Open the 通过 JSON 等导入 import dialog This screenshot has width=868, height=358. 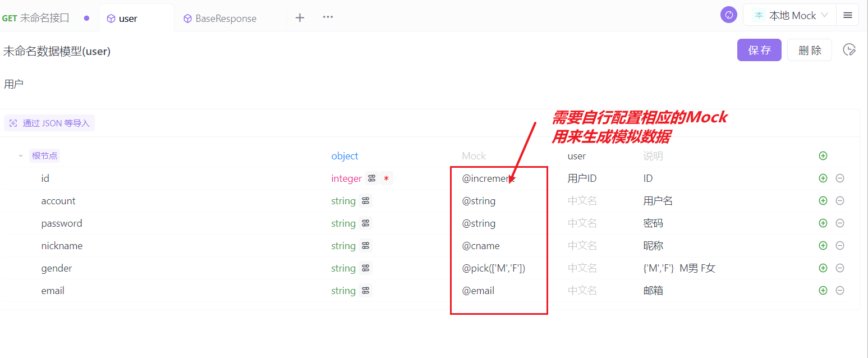click(49, 122)
